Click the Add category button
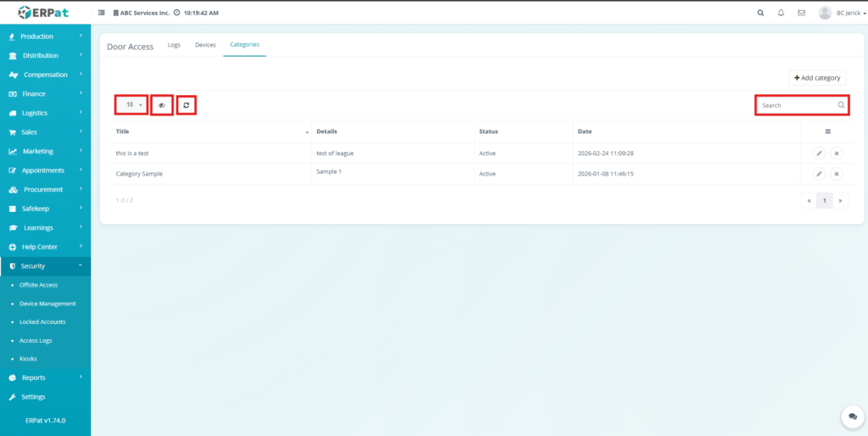The height and width of the screenshot is (436, 868). tap(817, 78)
